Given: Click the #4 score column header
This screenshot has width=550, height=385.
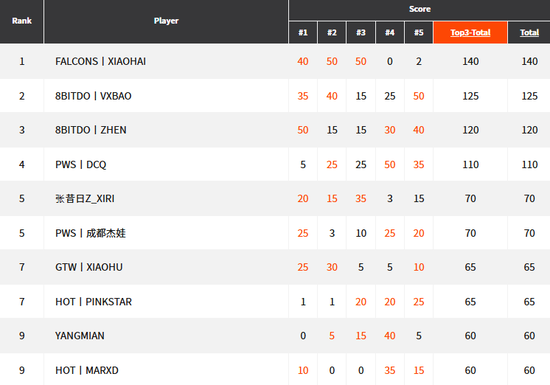Looking at the screenshot, I should pyautogui.click(x=390, y=33).
